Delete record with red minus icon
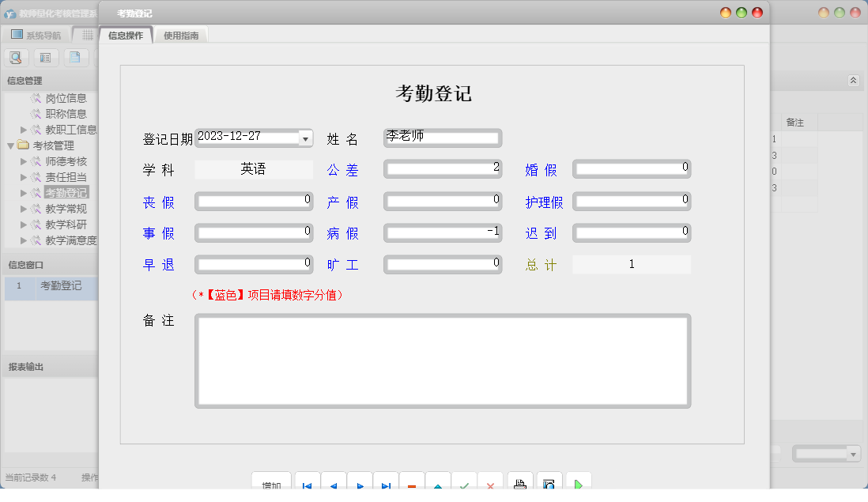 (411, 481)
